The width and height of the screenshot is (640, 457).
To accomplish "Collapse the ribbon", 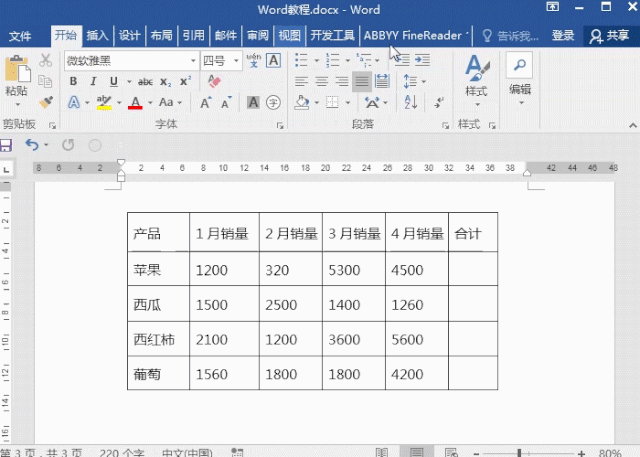I will click(633, 125).
